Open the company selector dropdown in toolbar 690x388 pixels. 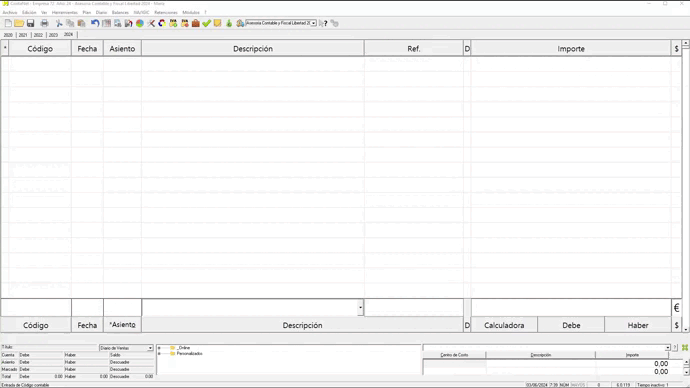tap(313, 23)
